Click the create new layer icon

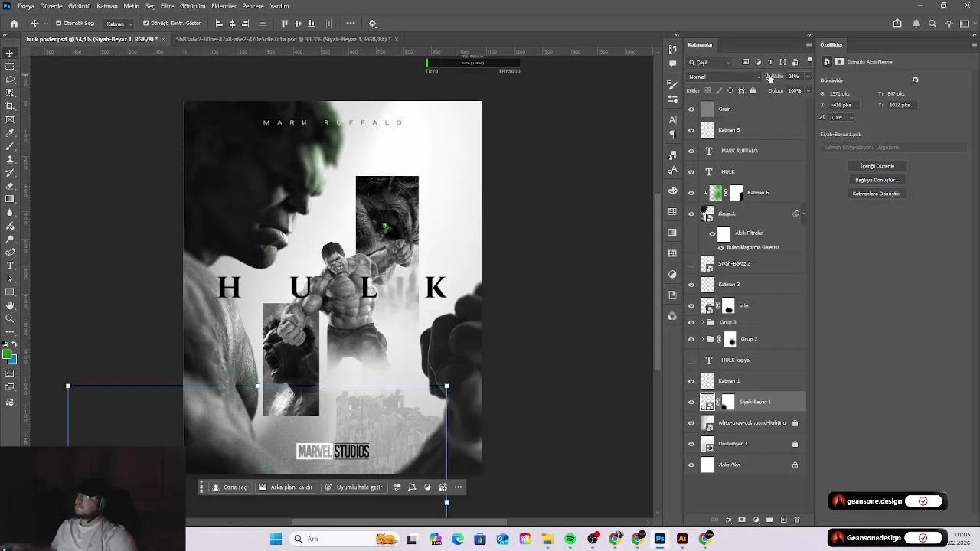pyautogui.click(x=783, y=520)
